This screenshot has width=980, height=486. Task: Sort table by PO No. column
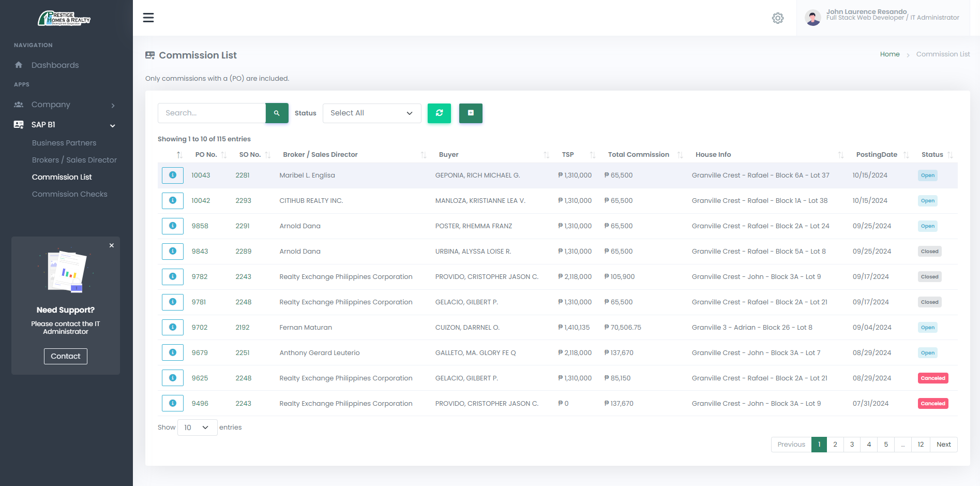point(206,155)
